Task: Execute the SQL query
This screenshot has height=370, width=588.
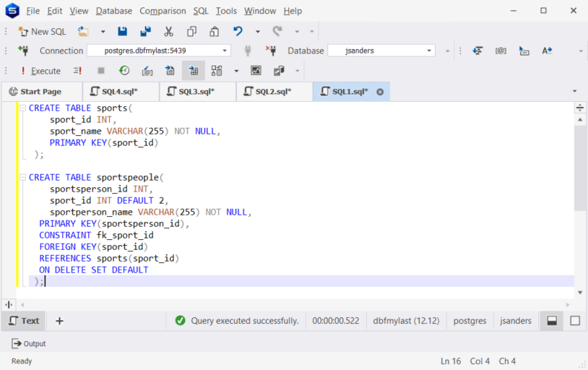Action: pos(41,71)
